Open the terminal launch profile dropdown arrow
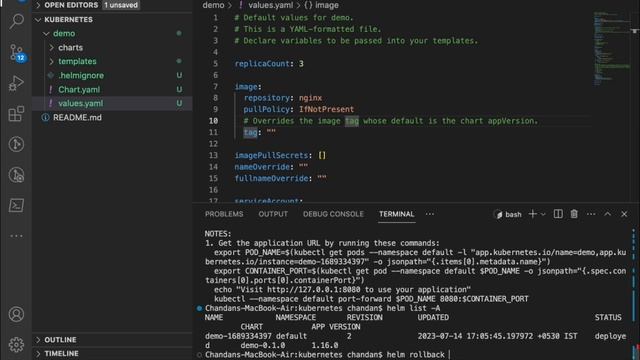 [543, 214]
